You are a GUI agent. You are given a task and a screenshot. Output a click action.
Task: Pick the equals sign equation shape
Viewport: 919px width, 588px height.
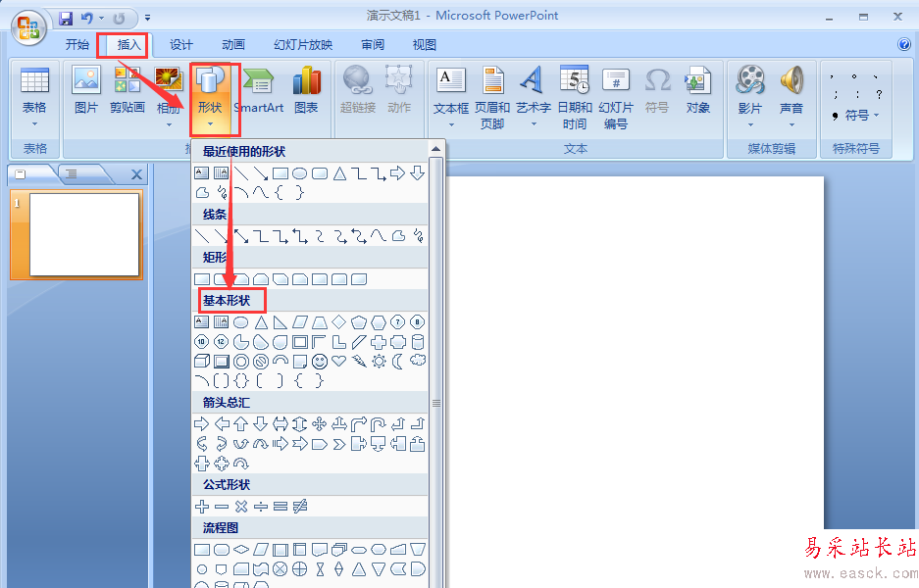coord(281,507)
